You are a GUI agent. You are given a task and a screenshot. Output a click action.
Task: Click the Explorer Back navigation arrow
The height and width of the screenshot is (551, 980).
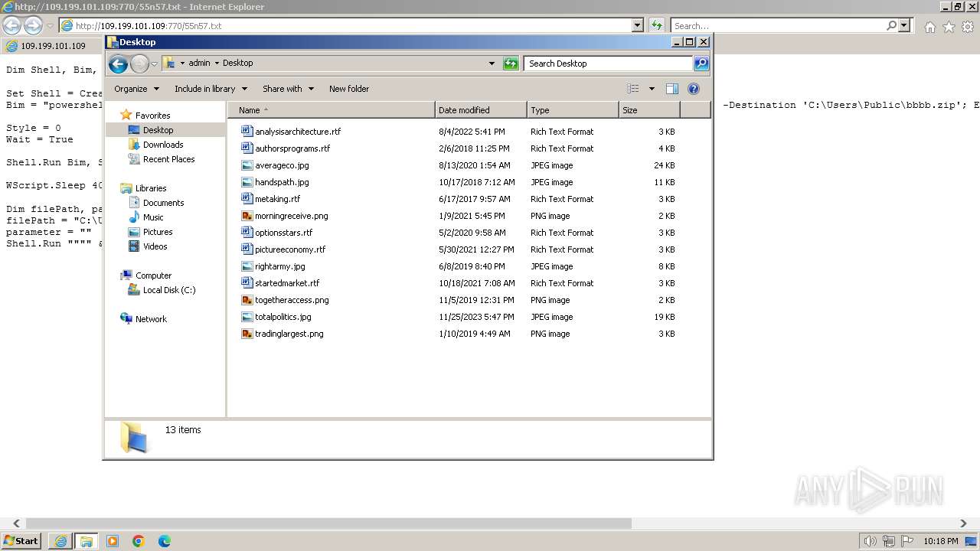(x=118, y=64)
